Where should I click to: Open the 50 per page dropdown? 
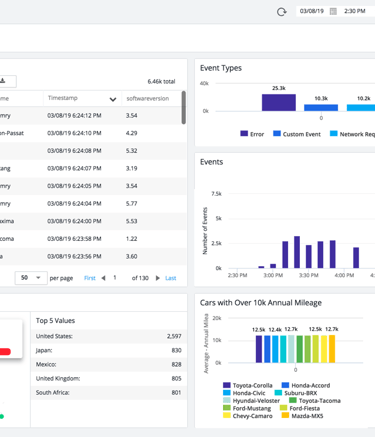[31, 278]
